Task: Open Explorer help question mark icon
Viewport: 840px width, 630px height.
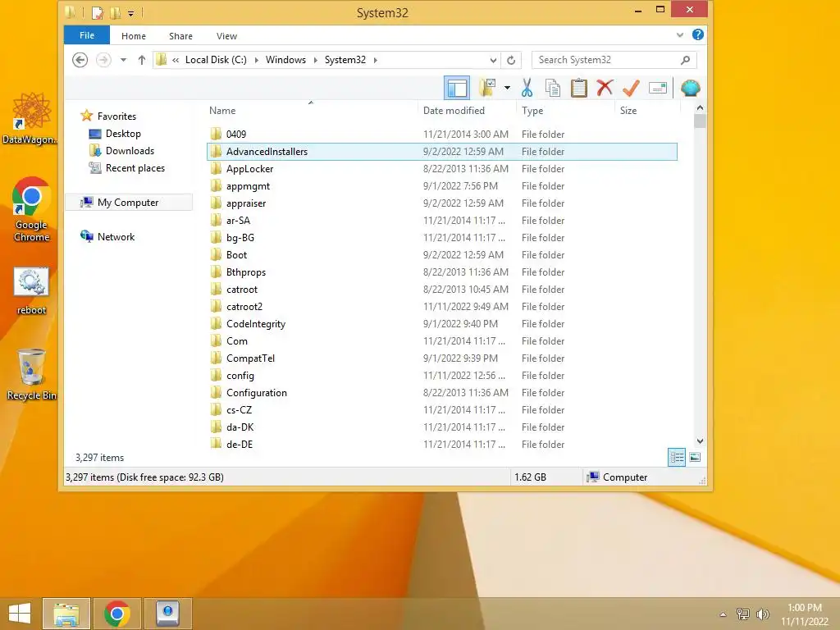Action: click(697, 34)
